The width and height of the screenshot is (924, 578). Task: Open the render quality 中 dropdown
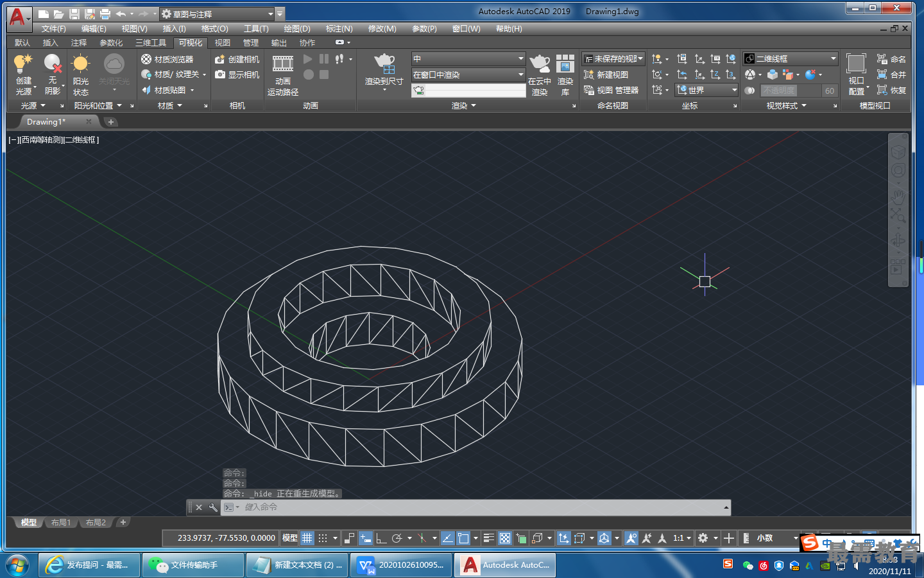pos(468,59)
